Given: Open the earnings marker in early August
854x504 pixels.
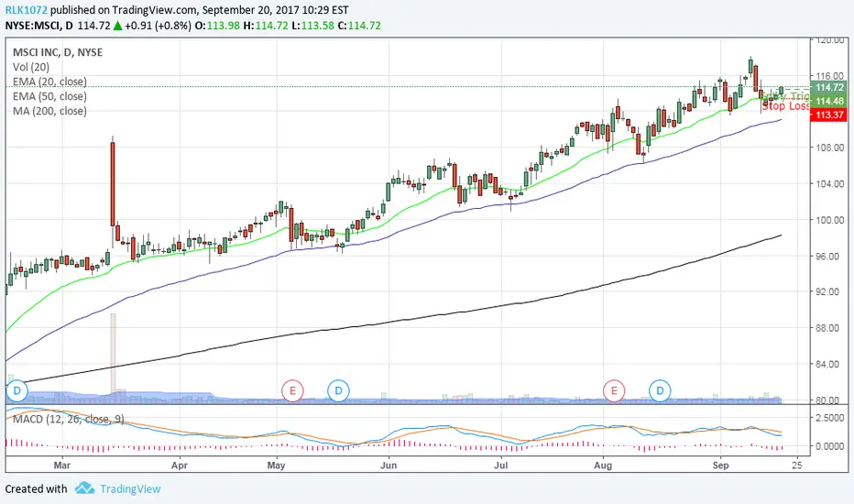Looking at the screenshot, I should pos(614,390).
